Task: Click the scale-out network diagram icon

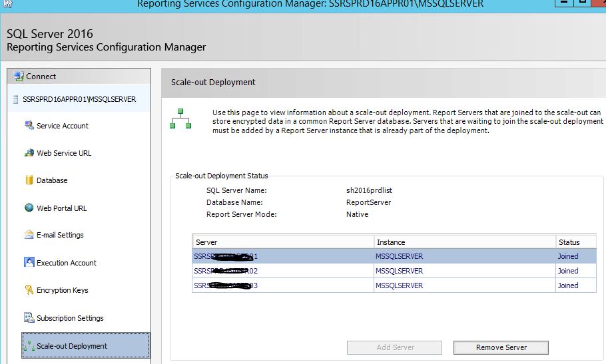Action: click(x=180, y=118)
